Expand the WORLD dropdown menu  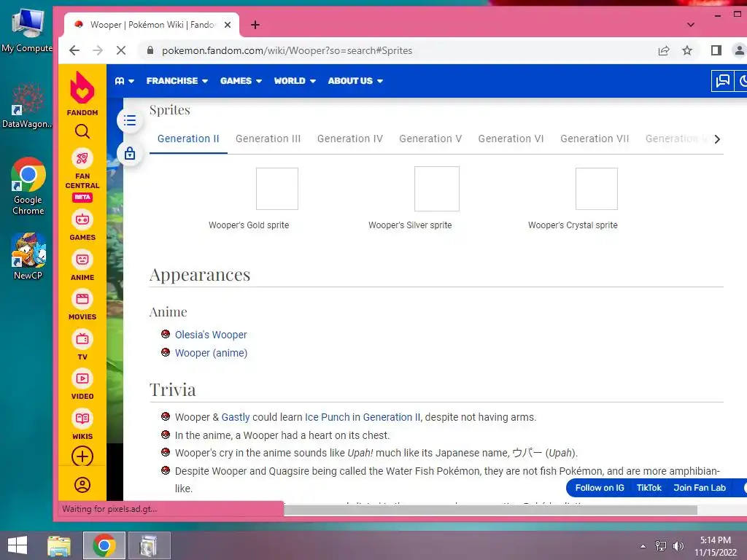(x=295, y=81)
